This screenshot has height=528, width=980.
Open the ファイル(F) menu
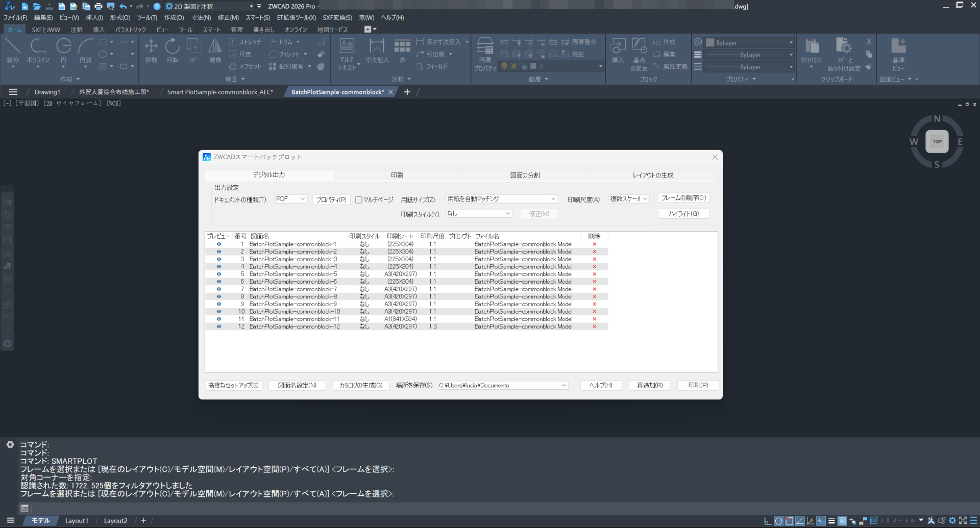pos(15,17)
